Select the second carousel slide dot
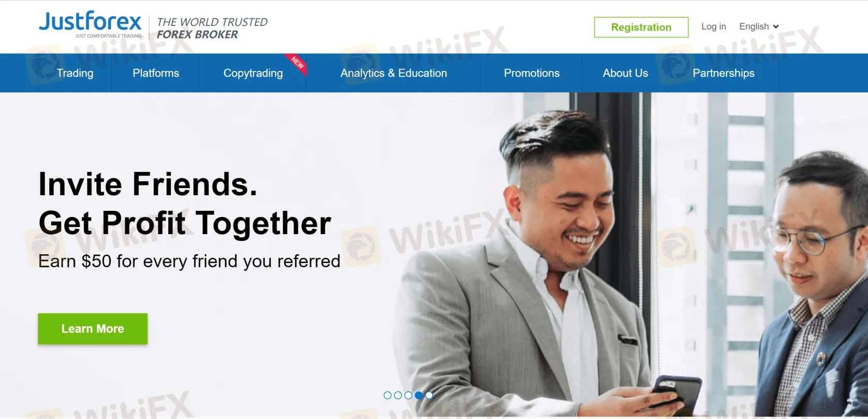Screen dimensions: 868x419 click(398, 395)
